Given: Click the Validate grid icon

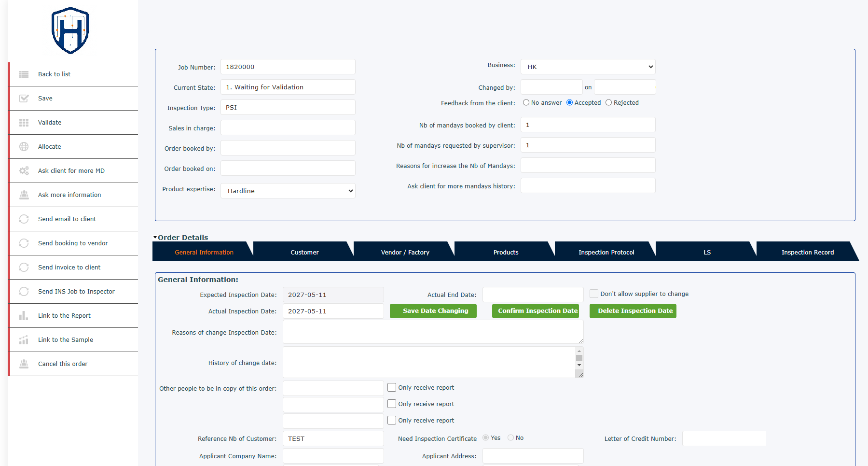Looking at the screenshot, I should pos(24,123).
